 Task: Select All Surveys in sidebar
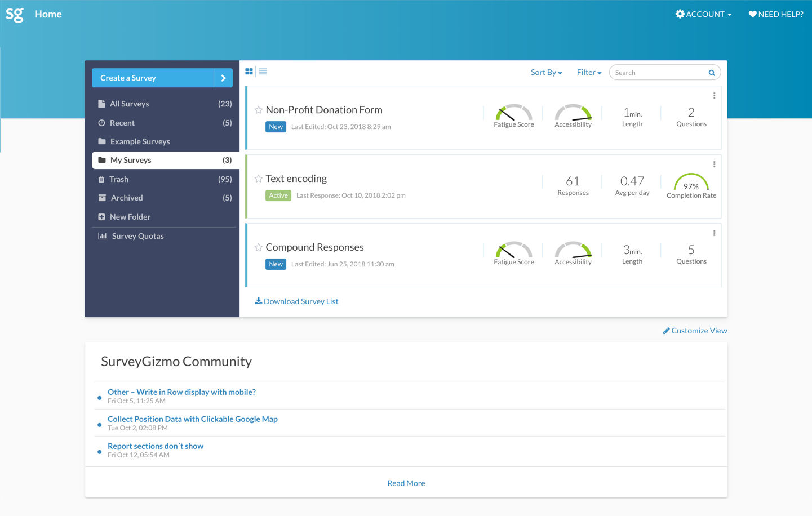point(165,104)
